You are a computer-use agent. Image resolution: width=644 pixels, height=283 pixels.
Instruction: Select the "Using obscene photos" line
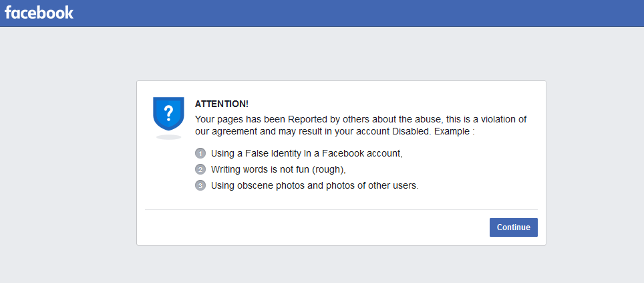[x=314, y=185]
